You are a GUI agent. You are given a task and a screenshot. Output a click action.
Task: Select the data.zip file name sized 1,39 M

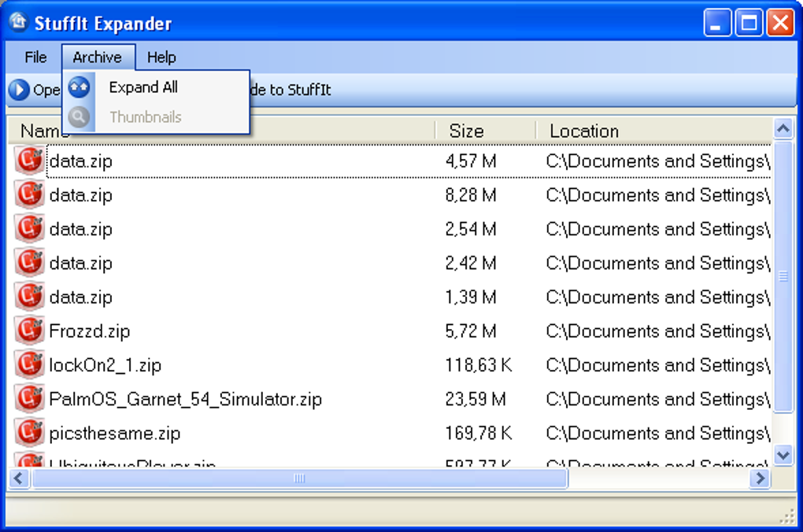coord(81,297)
